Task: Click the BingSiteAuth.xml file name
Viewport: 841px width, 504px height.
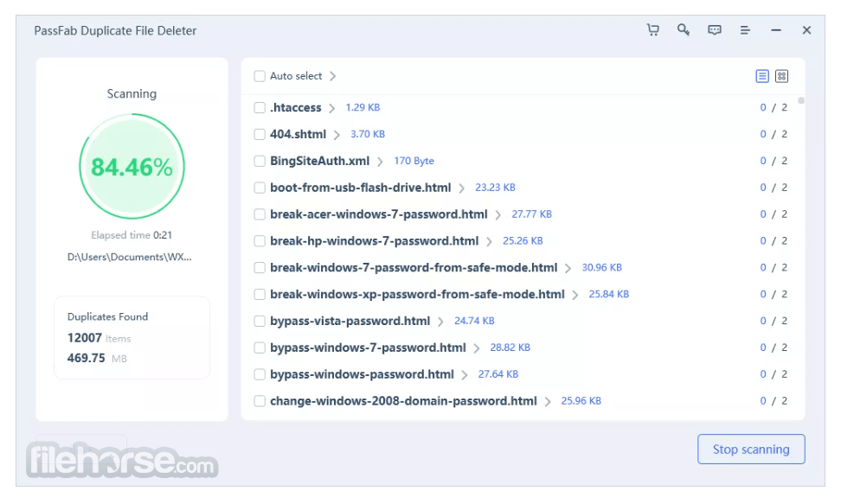Action: click(x=319, y=161)
